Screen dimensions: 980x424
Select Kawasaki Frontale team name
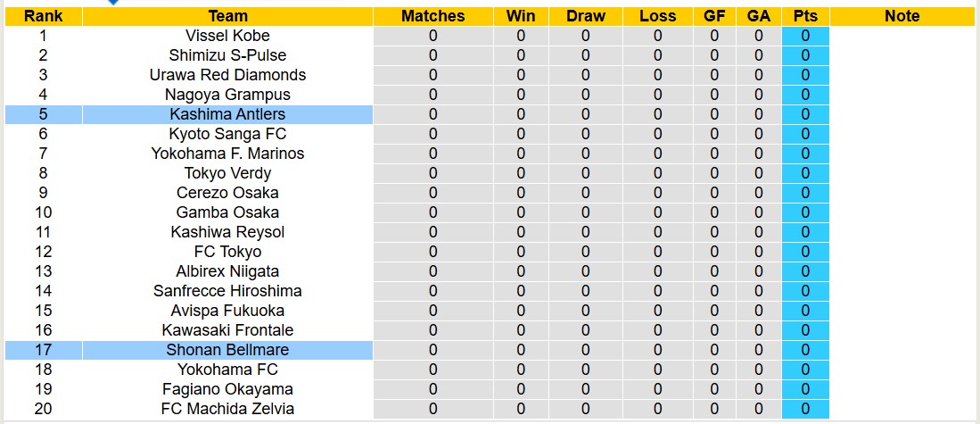[x=227, y=330]
